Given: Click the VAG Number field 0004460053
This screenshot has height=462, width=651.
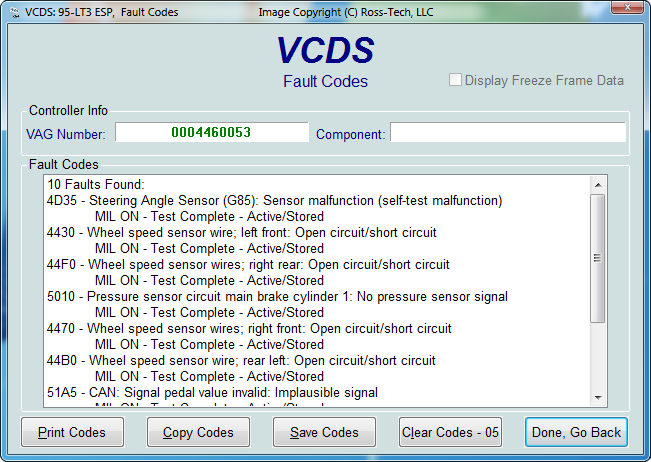Looking at the screenshot, I should pos(212,132).
